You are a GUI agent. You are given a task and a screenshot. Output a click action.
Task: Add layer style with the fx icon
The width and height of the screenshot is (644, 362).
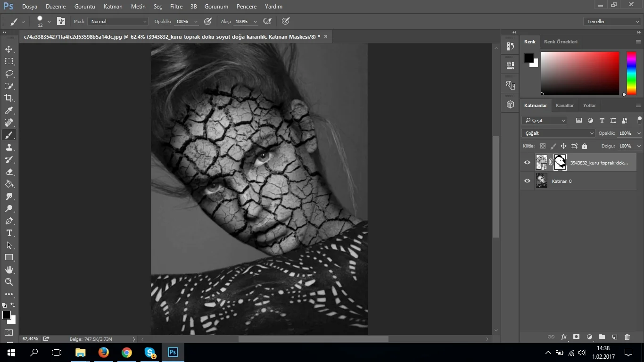[x=564, y=337]
